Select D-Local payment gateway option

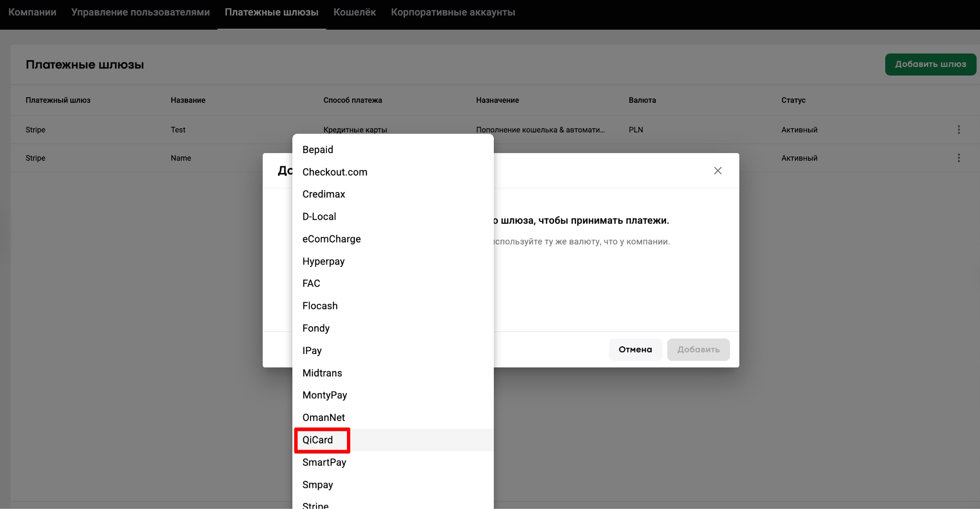(393, 217)
